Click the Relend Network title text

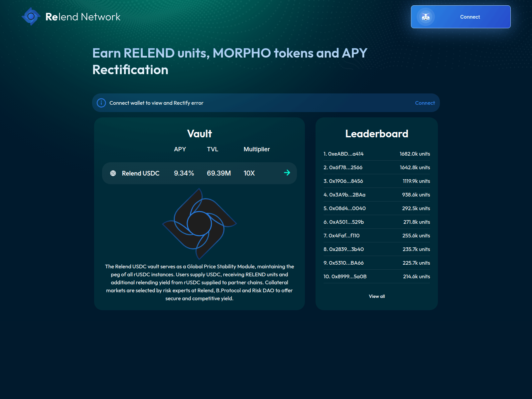click(x=83, y=17)
